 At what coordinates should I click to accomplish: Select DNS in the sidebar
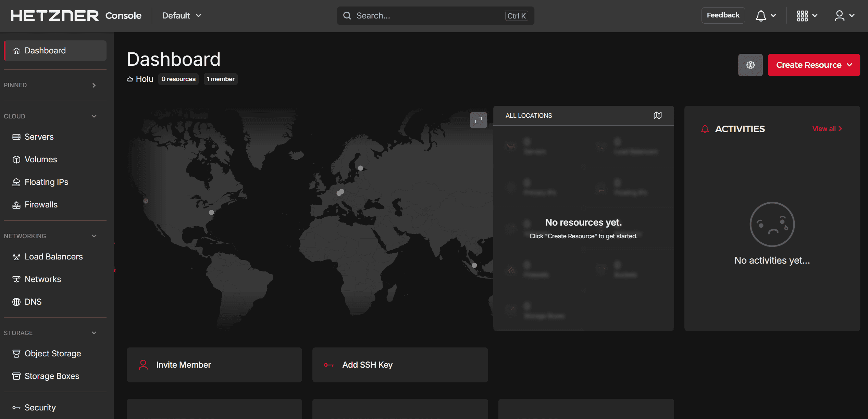tap(33, 302)
